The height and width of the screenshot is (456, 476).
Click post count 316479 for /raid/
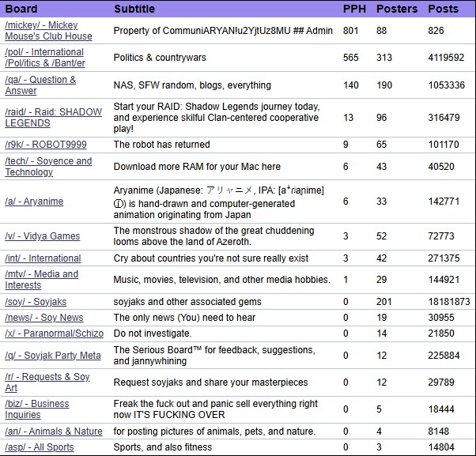(444, 118)
